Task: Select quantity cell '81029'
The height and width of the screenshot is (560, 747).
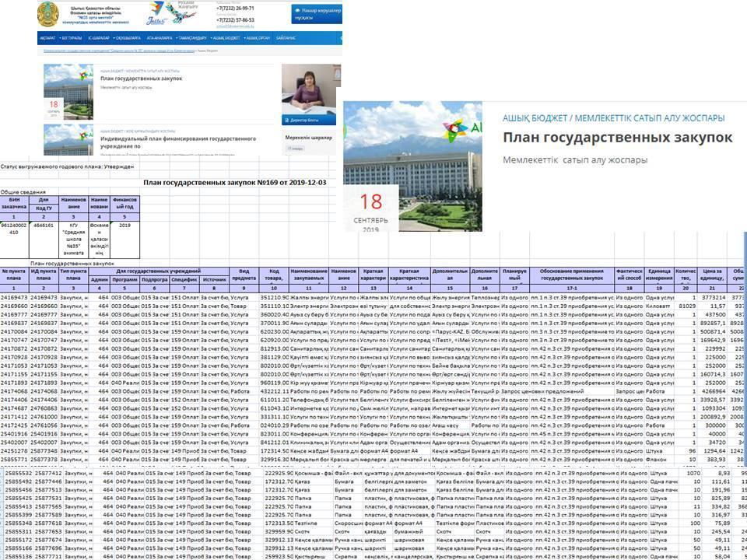Action: click(686, 306)
